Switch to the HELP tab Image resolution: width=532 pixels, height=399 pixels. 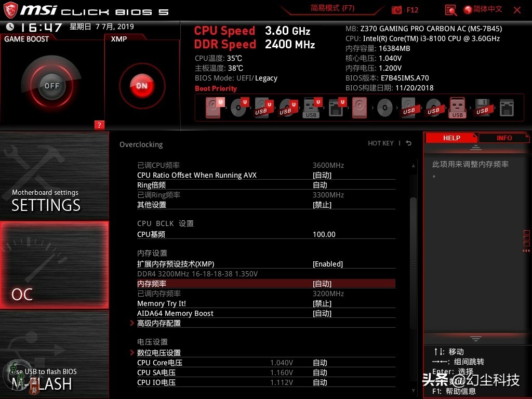click(451, 138)
